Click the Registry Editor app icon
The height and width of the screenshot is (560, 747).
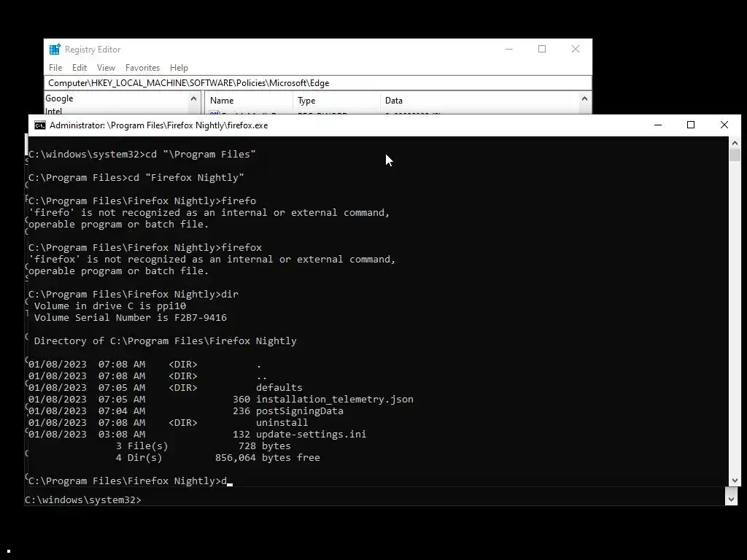point(55,49)
